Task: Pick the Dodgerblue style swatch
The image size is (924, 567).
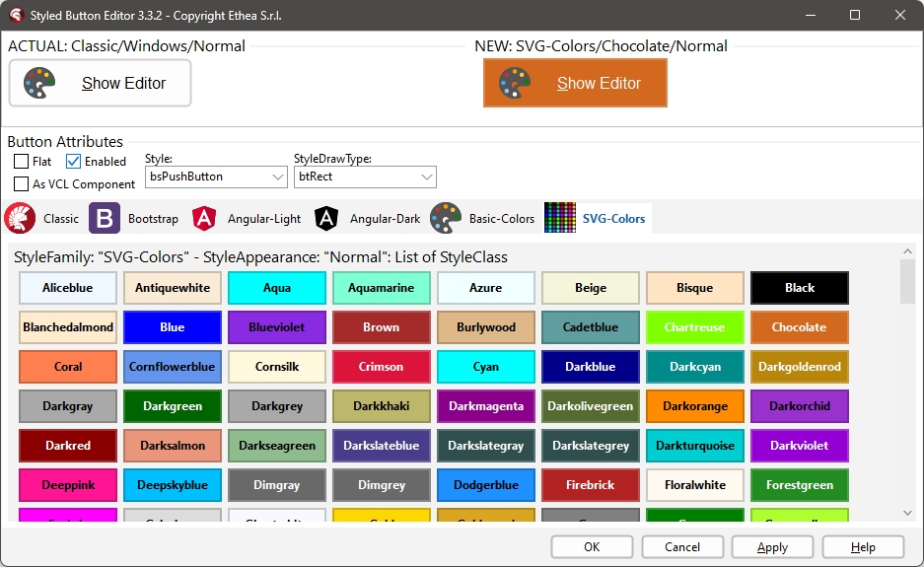Action: [486, 485]
